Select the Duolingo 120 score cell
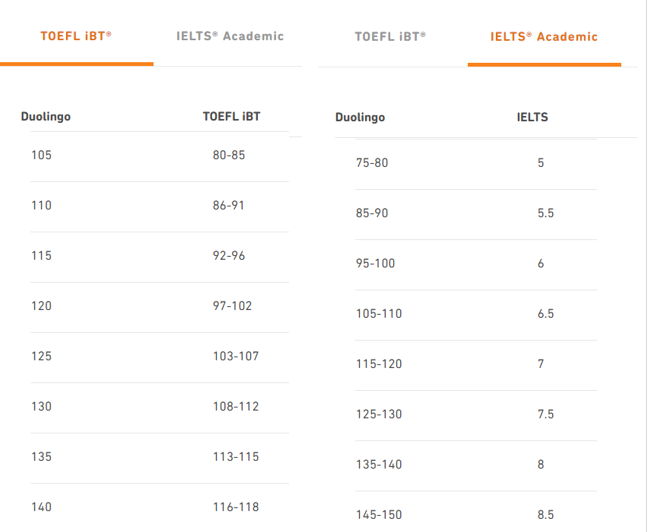The image size is (647, 532). coord(42,306)
